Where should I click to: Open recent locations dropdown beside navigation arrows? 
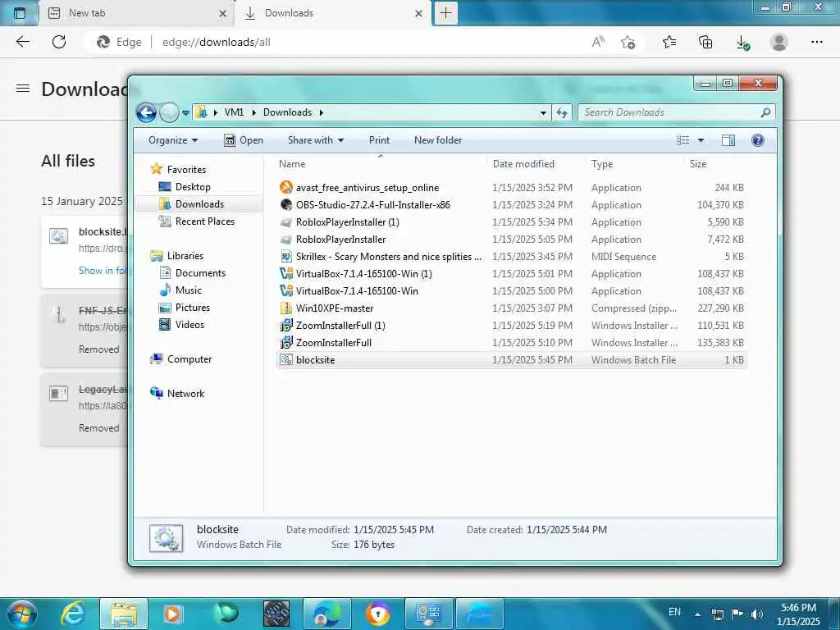pos(185,113)
